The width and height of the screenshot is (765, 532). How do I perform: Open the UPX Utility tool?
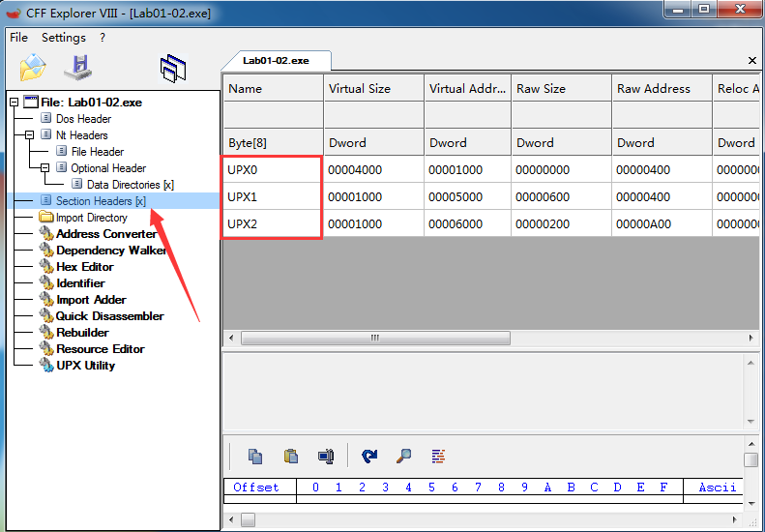click(x=86, y=366)
